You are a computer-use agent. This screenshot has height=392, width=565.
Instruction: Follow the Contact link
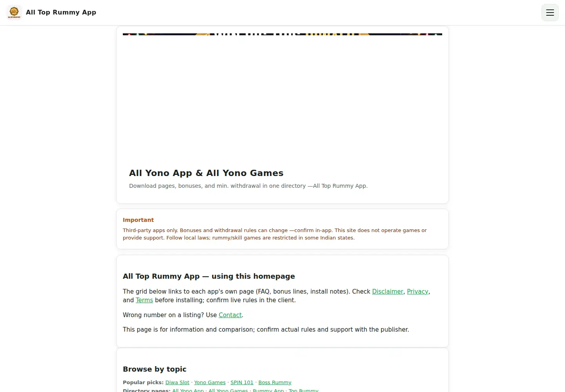click(x=230, y=315)
